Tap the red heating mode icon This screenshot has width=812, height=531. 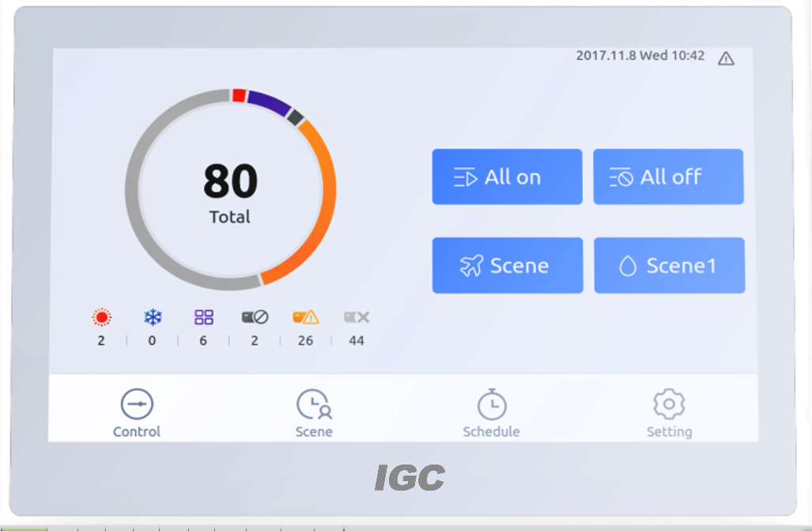pyautogui.click(x=101, y=317)
